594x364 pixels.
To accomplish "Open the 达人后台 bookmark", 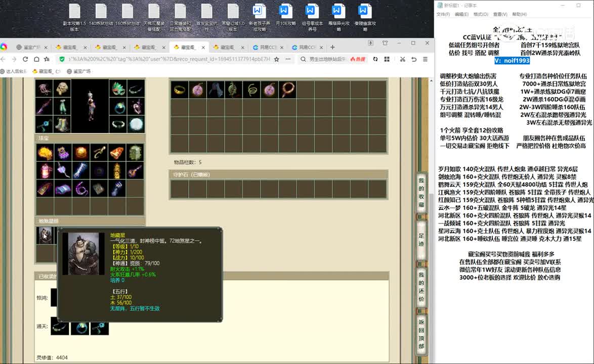I will (14, 71).
